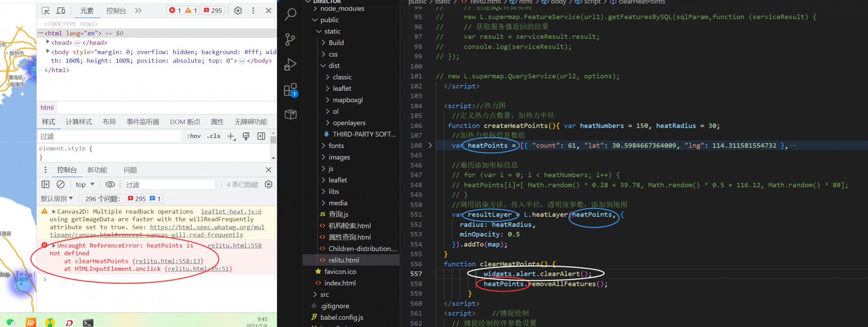
Task: Clear the console with the circle-slash icon
Action: click(x=60, y=185)
